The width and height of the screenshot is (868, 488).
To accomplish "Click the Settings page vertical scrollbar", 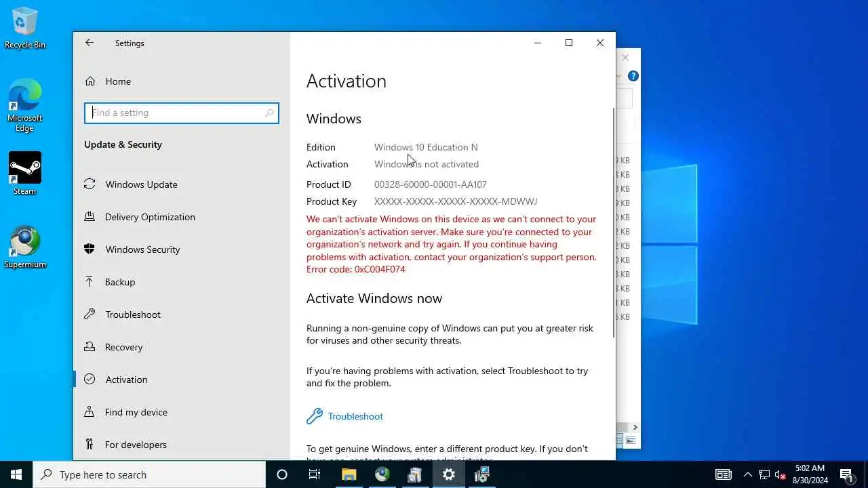I will tap(614, 222).
